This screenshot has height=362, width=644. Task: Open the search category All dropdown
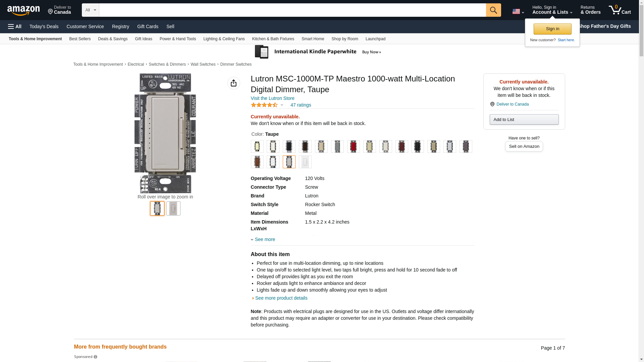coord(90,10)
